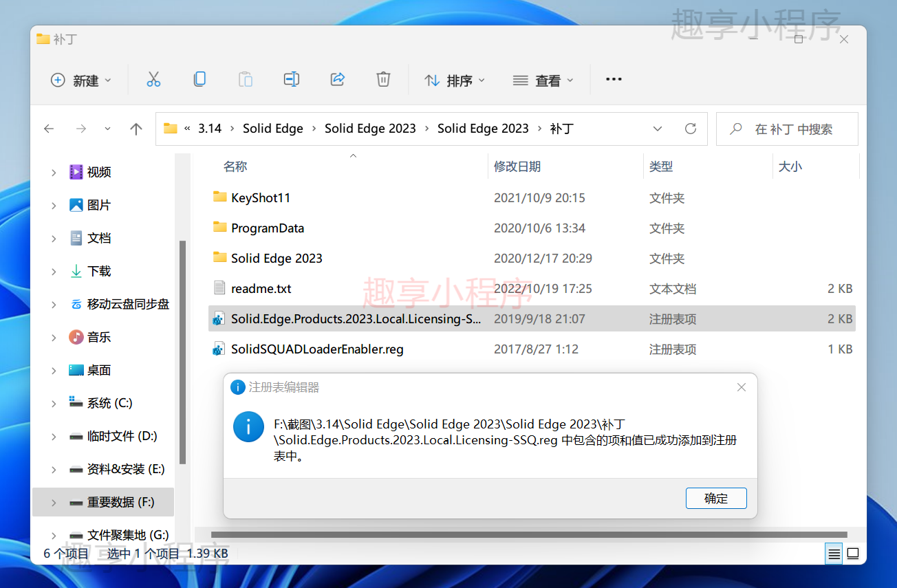This screenshot has height=588, width=897.
Task: Switch to large thumbnails view icon
Action: point(853,554)
